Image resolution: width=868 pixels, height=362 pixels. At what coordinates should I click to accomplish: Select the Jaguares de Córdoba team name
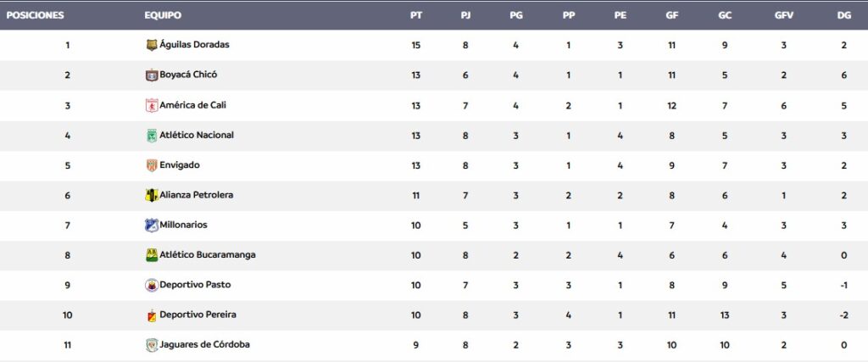coord(205,344)
